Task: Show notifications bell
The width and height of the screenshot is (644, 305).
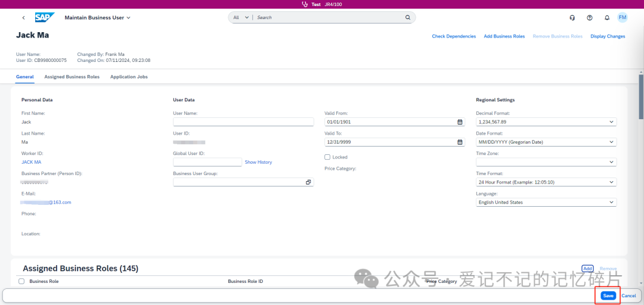Action: (x=607, y=18)
